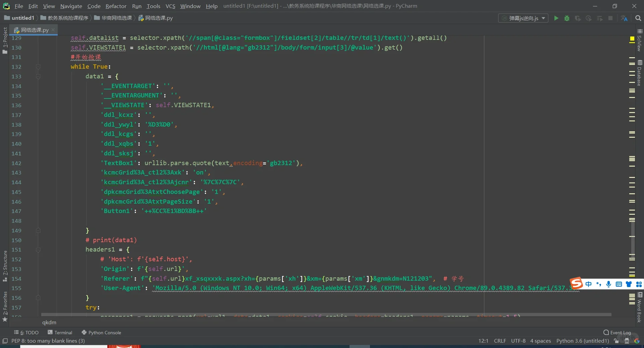The height and width of the screenshot is (348, 644).
Task: Collapse the headers1 dictionary fold marker
Action: 38,250
